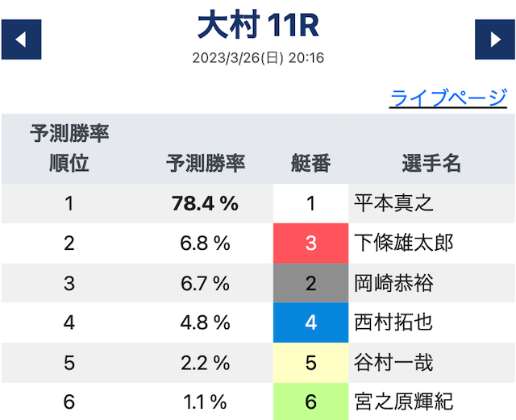Select racer 下條雄太郎
The image size is (516, 420).
pos(403,243)
